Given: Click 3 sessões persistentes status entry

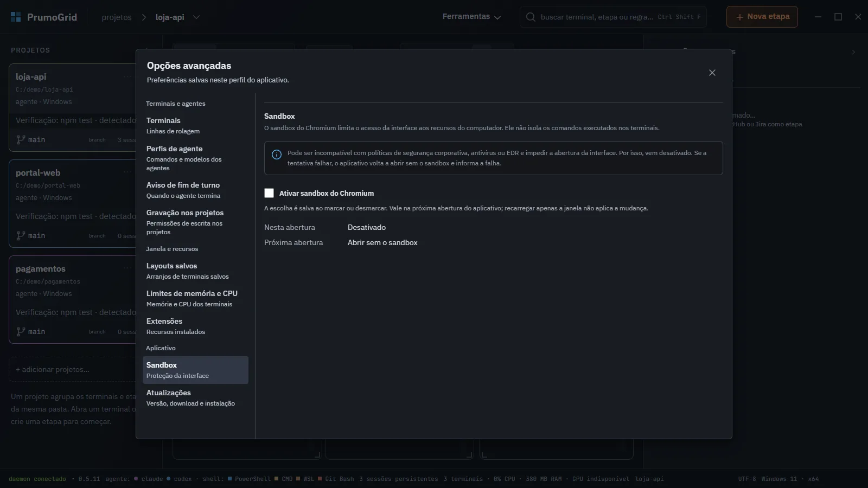Looking at the screenshot, I should point(398,479).
